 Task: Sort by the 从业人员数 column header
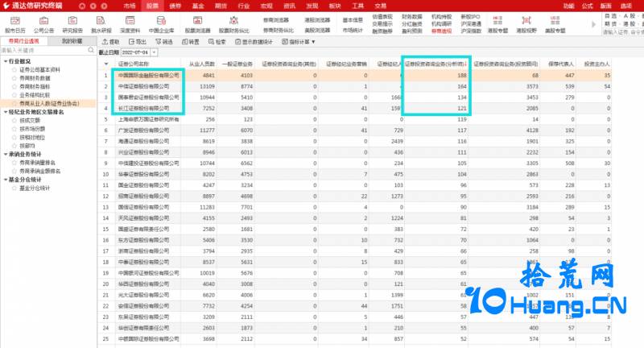pos(202,64)
